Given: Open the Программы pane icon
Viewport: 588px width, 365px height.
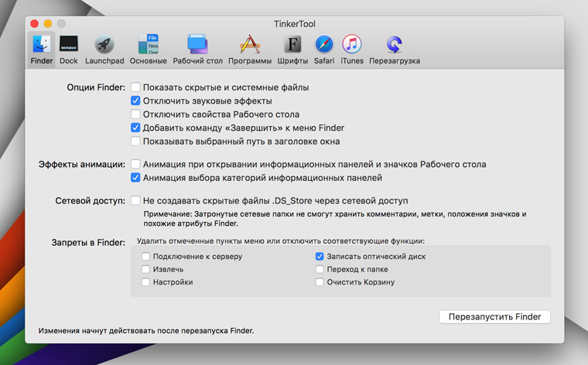Looking at the screenshot, I should (x=249, y=45).
